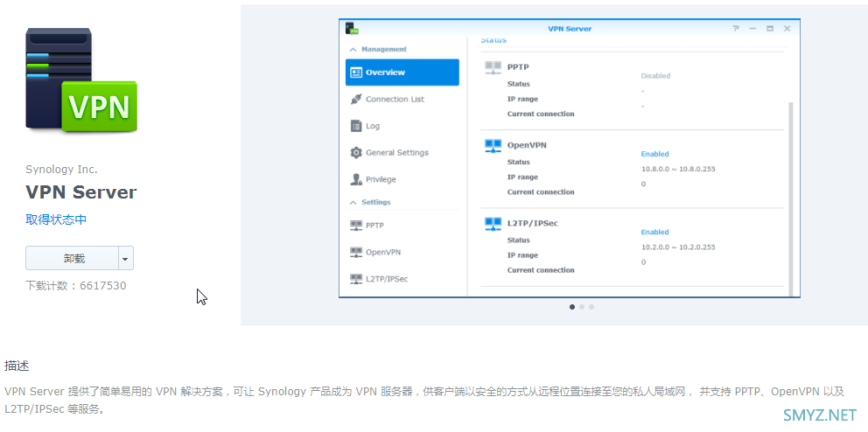Click the Overview icon in sidebar
The width and height of the screenshot is (868, 432).
[x=356, y=73]
